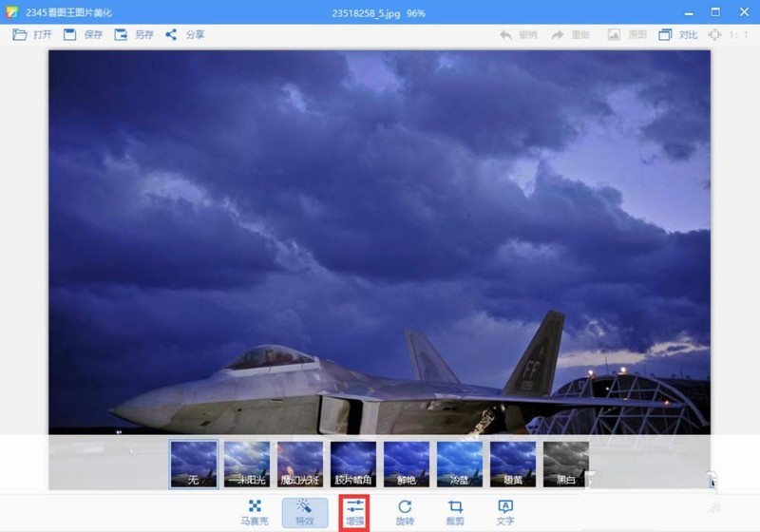This screenshot has height=532, width=760.
Task: Open the 马赛克 mosaic tool
Action: pos(255,513)
